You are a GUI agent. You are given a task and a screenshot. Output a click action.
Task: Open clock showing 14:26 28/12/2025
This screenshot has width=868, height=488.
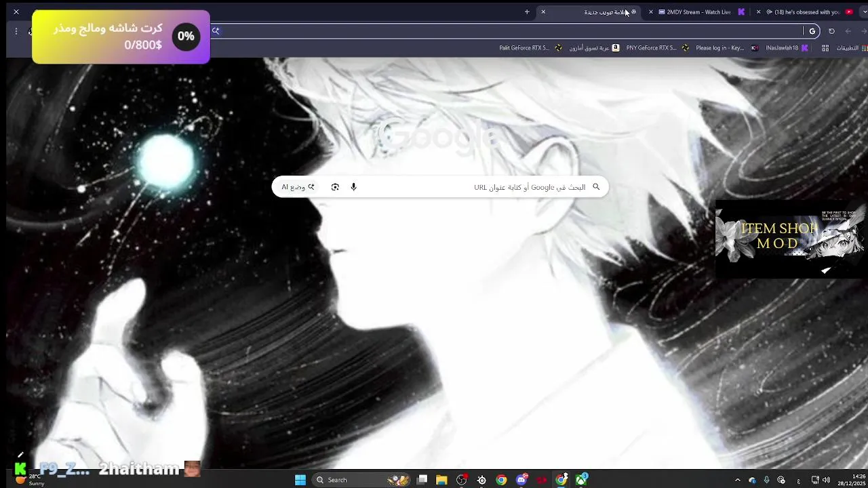852,480
